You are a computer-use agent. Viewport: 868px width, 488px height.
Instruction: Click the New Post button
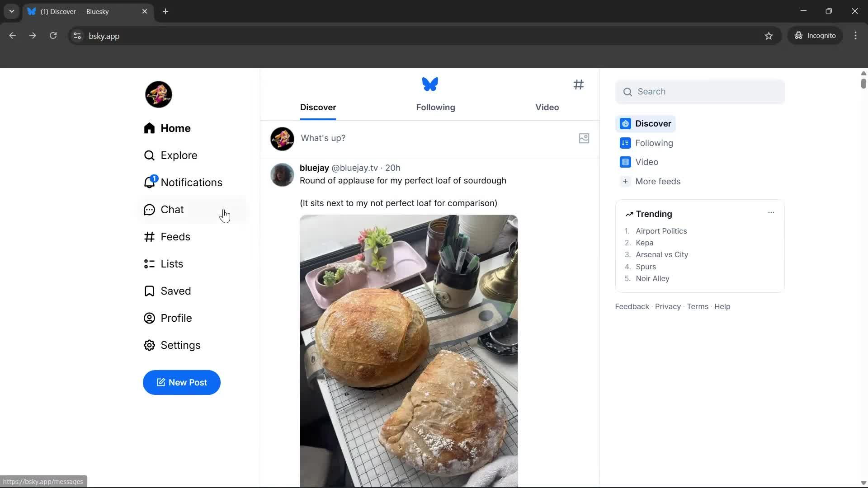(x=181, y=382)
